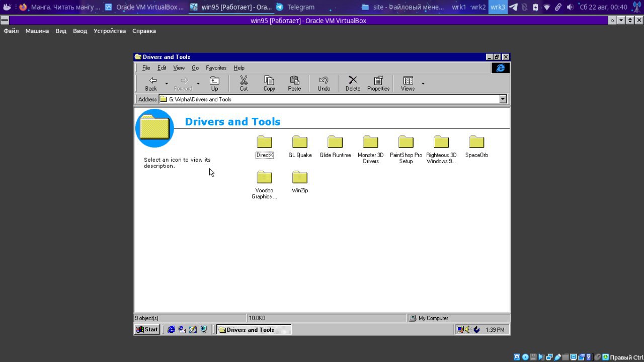Screen dimensions: 644x362
Task: Select the SpaceOrb folder
Action: pyautogui.click(x=476, y=147)
